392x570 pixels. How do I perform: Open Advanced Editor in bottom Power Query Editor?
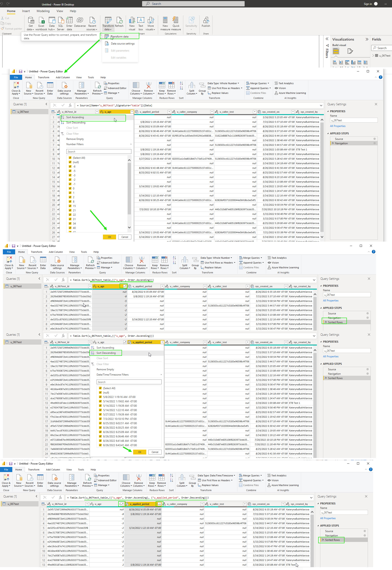pyautogui.click(x=105, y=480)
